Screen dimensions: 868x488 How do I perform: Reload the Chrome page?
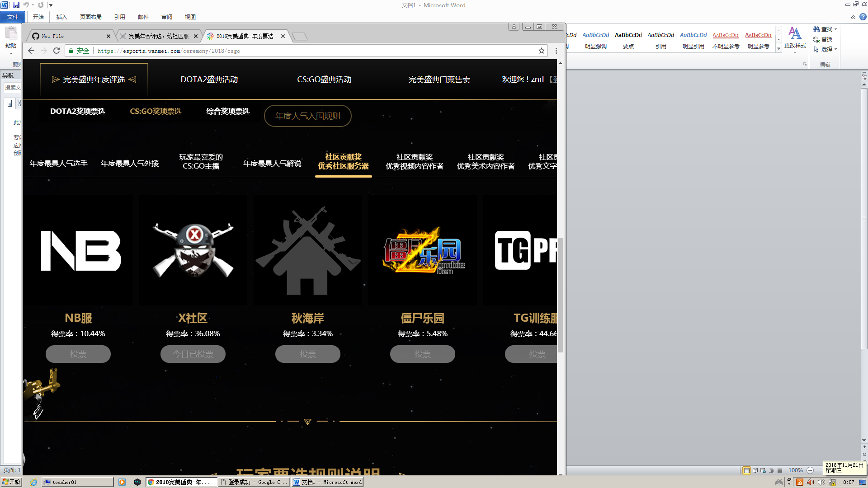pyautogui.click(x=57, y=51)
